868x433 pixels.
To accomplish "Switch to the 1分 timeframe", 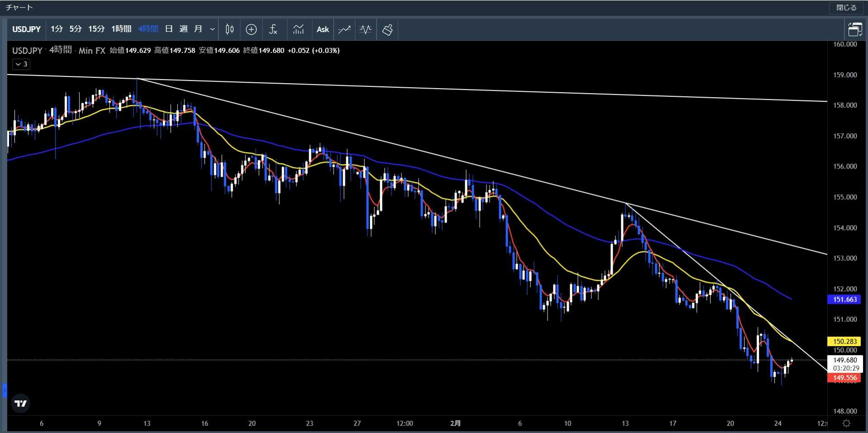I will point(57,29).
